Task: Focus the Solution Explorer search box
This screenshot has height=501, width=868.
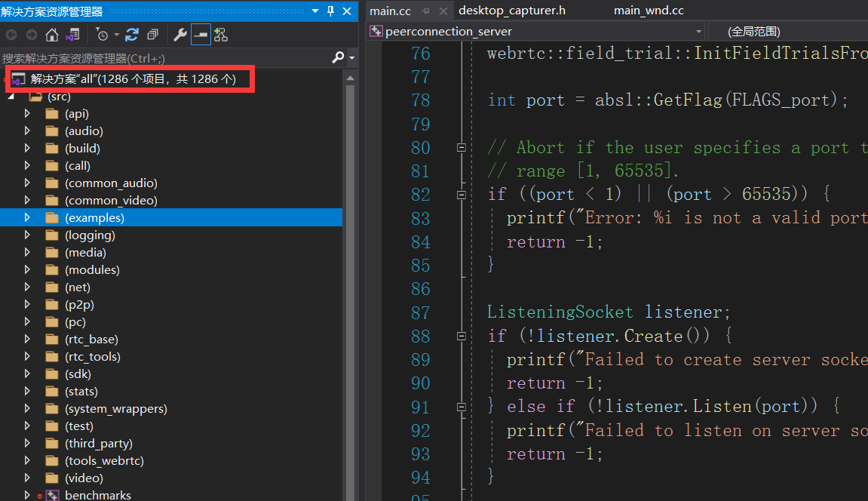Action: pos(165,58)
